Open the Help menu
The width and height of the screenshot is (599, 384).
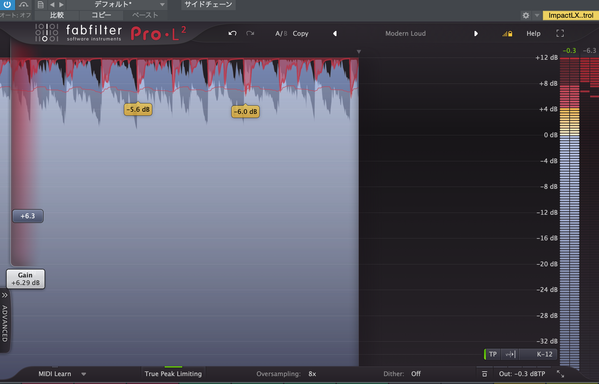point(533,34)
